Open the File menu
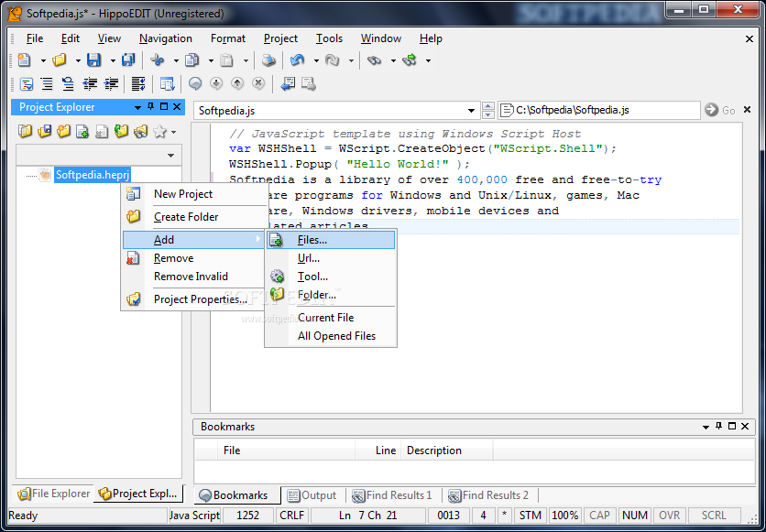 pos(35,38)
